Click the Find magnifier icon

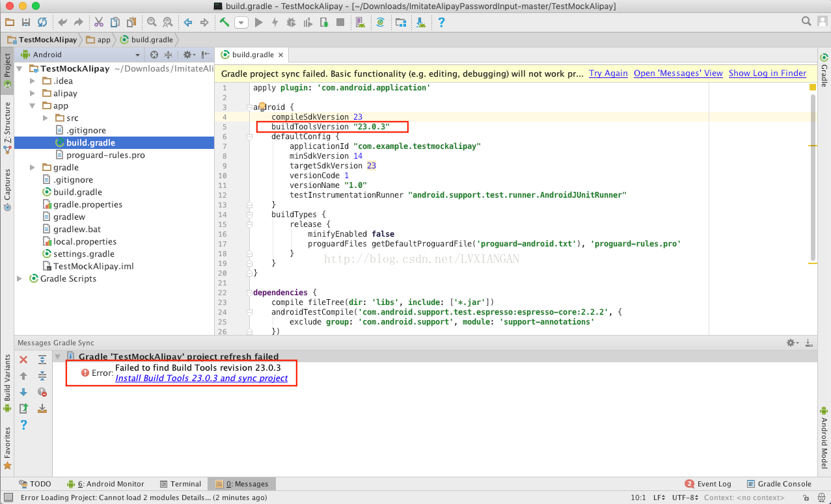pos(152,22)
